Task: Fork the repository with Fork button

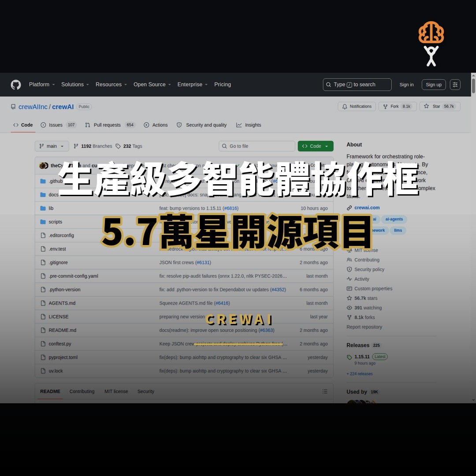Action: (x=398, y=107)
